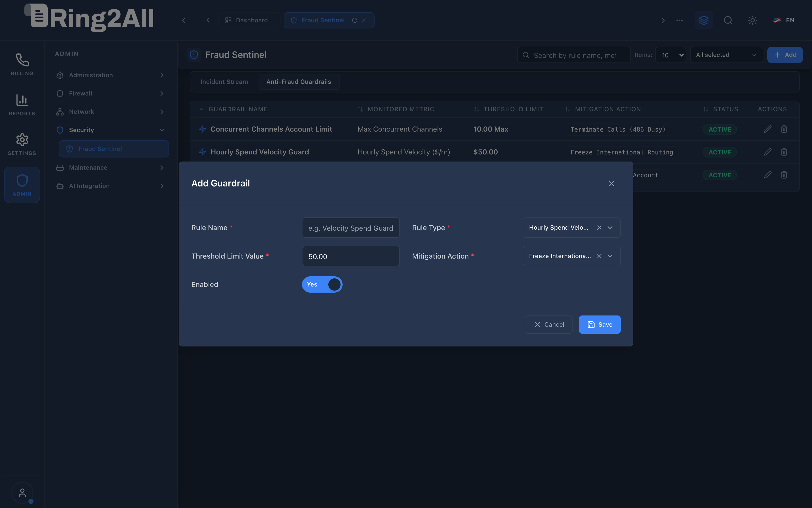
Task: Select the Admin shield section
Action: 22,184
